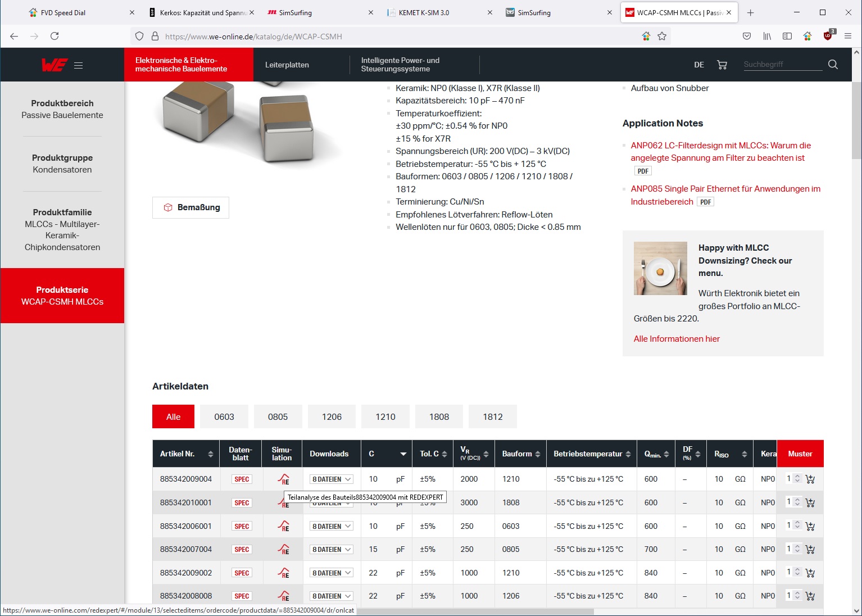Open SPEC datasheet for 885342010001

tap(242, 503)
